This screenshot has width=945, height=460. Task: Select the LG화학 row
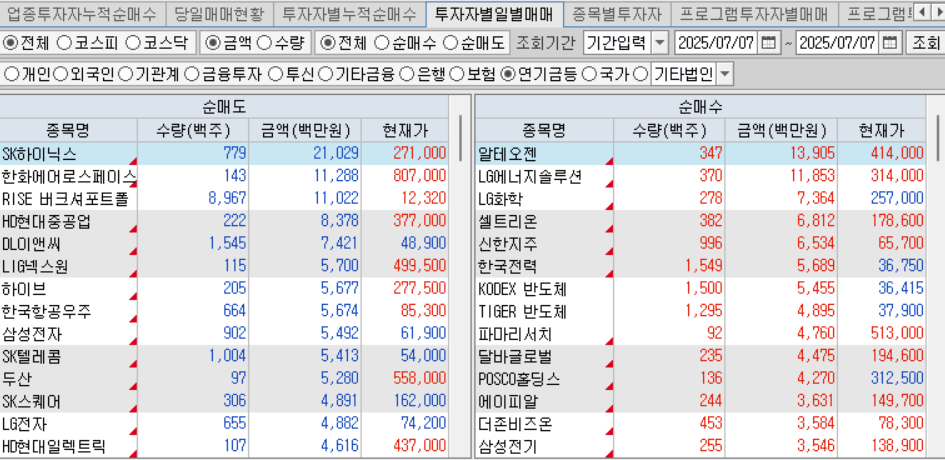pyautogui.click(x=700, y=198)
